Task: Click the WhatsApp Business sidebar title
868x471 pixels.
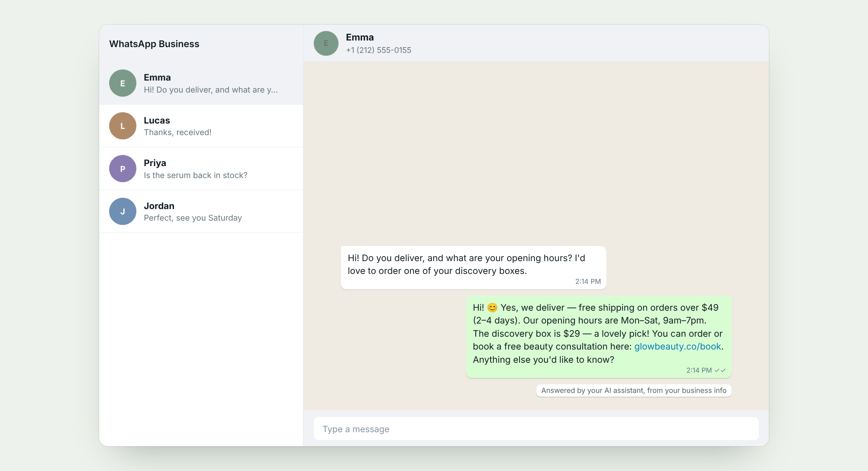Action: tap(154, 44)
